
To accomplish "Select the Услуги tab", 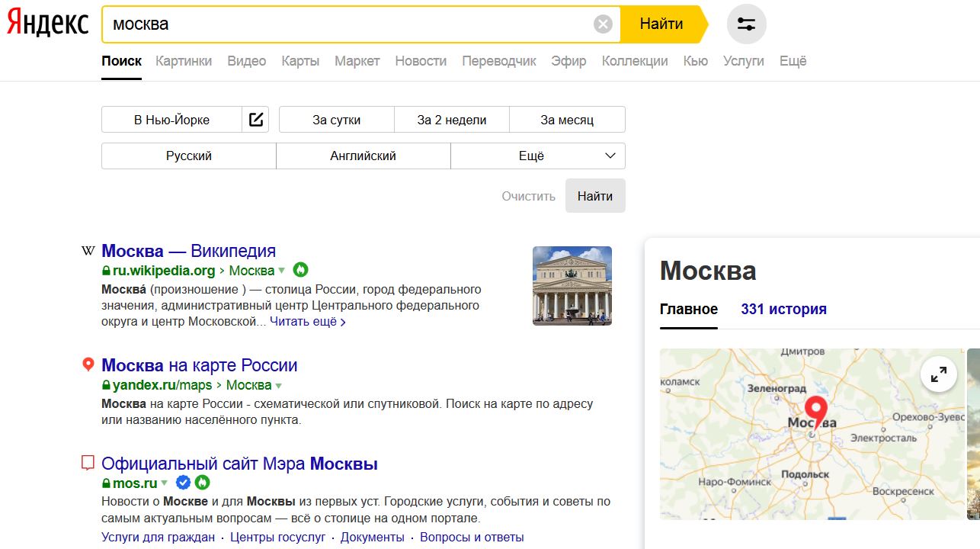I will 744,61.
